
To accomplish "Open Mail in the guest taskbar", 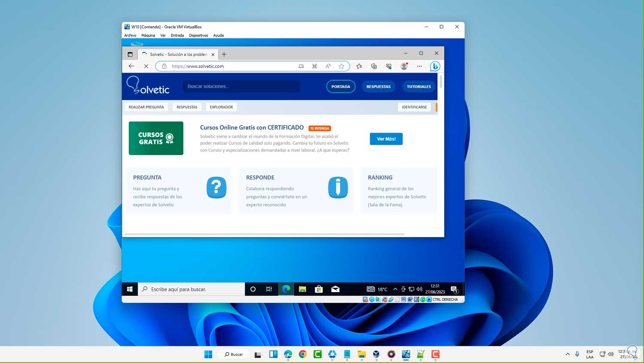I will point(335,289).
